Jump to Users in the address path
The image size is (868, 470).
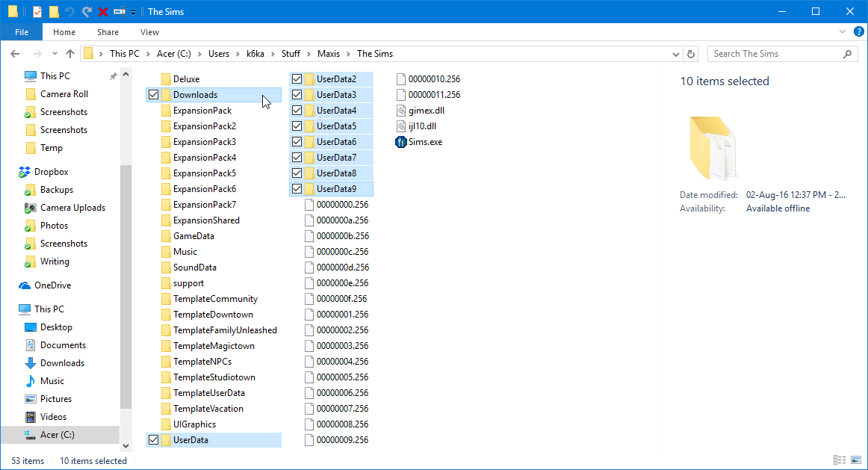(x=219, y=54)
